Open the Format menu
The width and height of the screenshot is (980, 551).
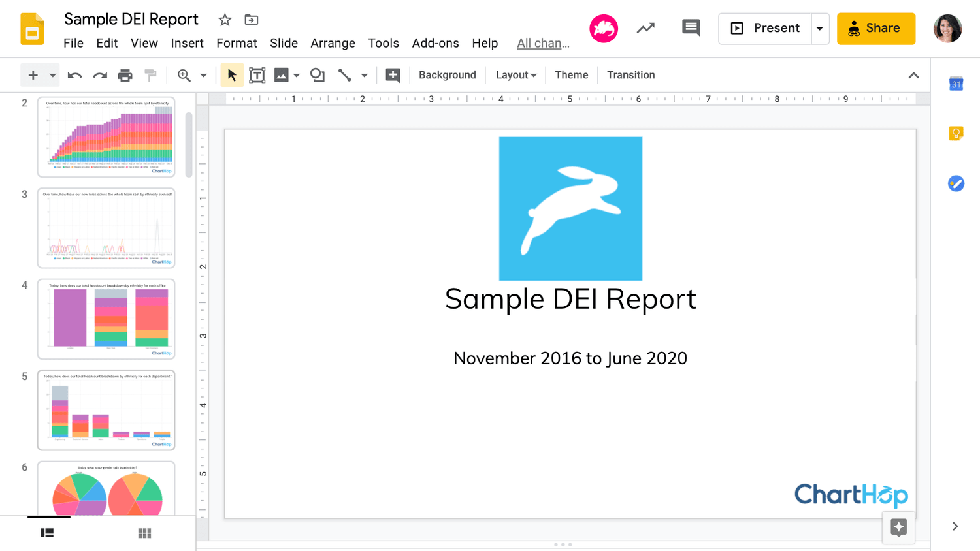237,43
